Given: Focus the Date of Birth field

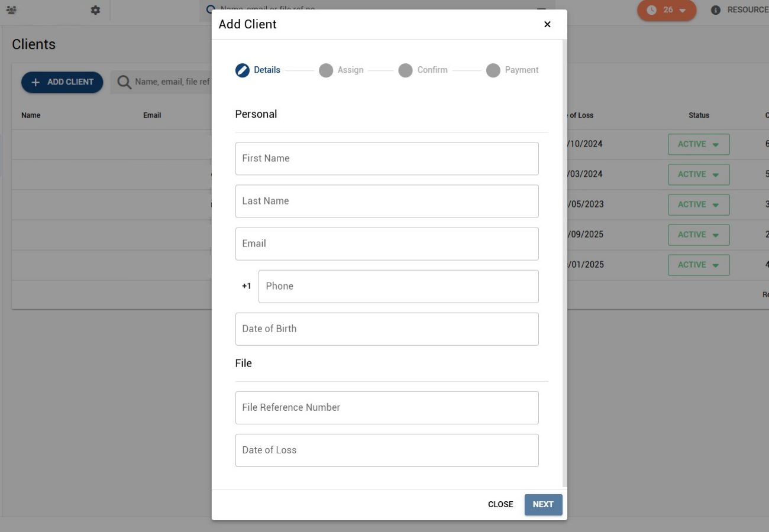Looking at the screenshot, I should click(387, 329).
